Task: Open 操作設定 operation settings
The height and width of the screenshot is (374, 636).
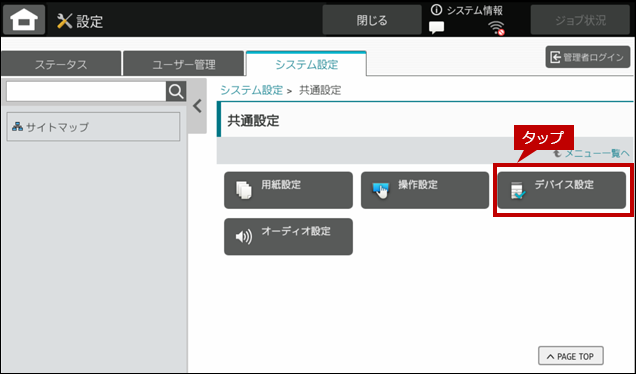Action: (425, 190)
